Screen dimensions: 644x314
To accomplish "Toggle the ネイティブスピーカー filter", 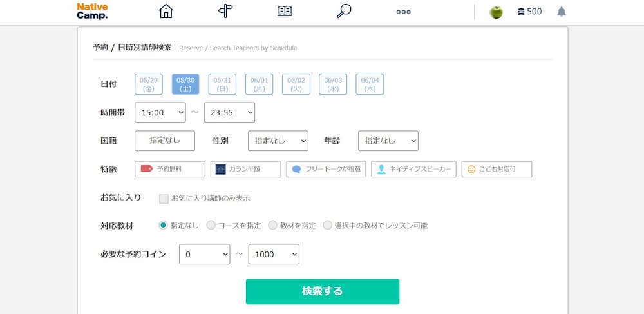I will pos(413,169).
